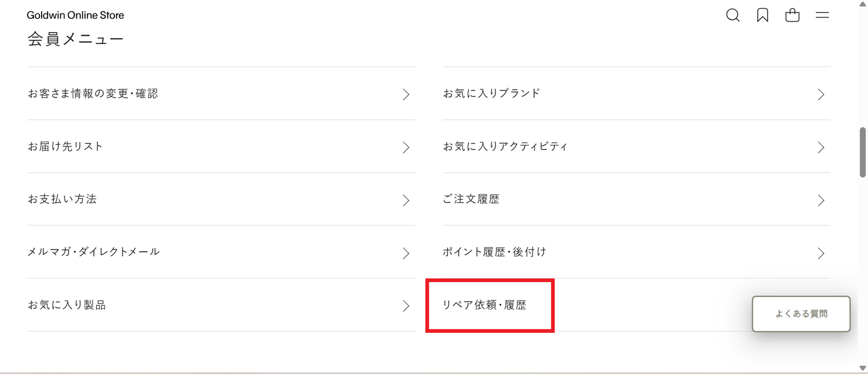This screenshot has width=868, height=374.
Task: Open the shopping bag cart icon
Action: pyautogui.click(x=792, y=15)
